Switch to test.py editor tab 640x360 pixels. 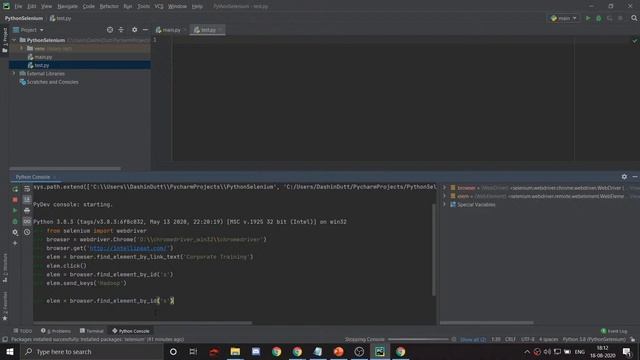click(x=207, y=30)
